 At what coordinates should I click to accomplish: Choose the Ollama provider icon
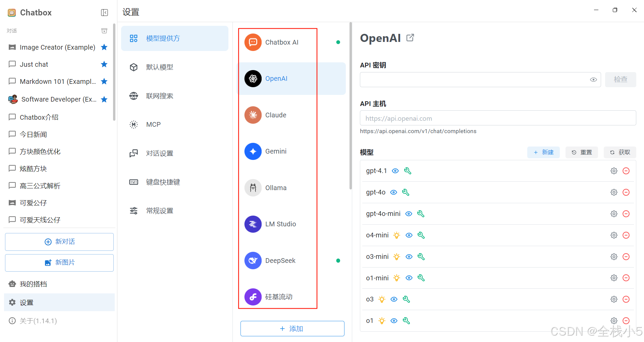[x=253, y=188]
